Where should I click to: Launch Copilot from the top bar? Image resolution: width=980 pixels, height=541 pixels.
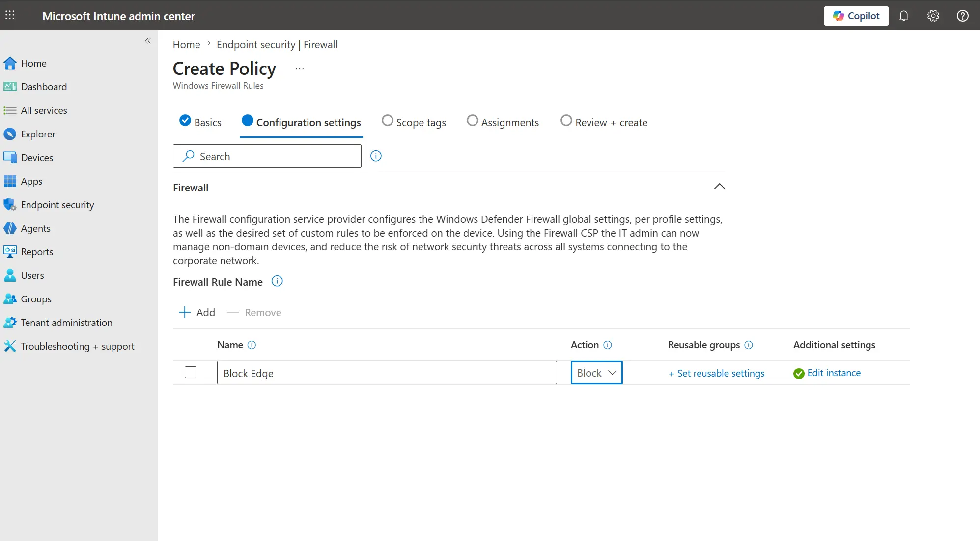(855, 16)
